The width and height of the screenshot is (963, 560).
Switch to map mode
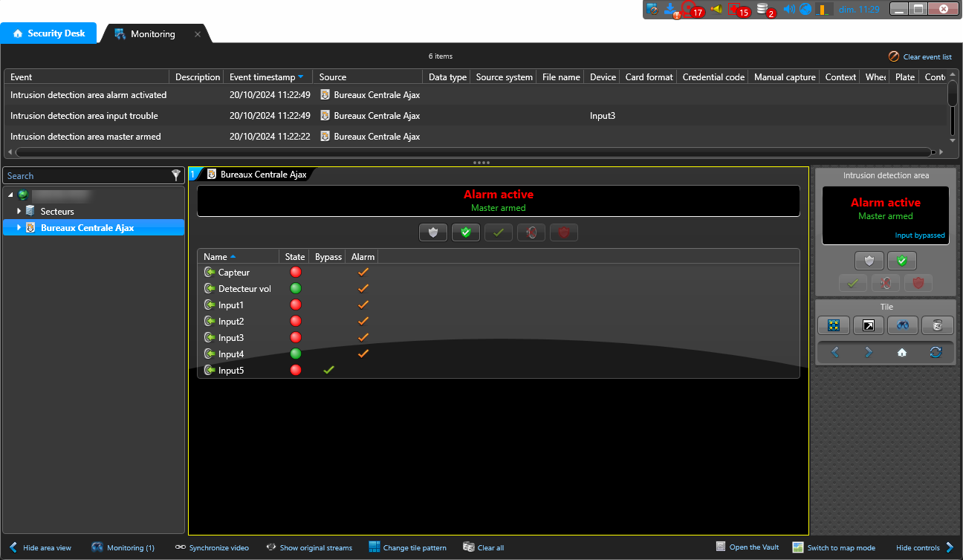834,548
